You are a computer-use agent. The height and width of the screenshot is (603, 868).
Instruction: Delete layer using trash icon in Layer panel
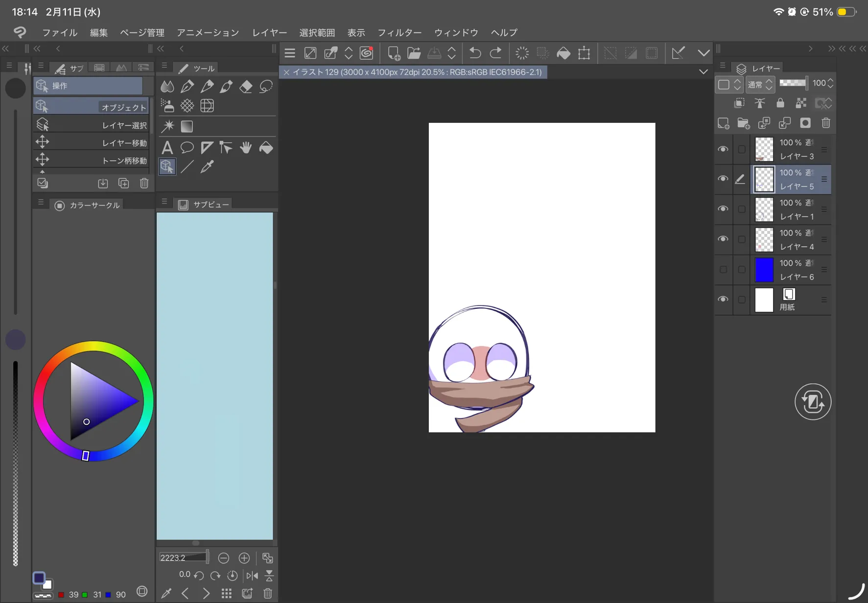point(826,123)
